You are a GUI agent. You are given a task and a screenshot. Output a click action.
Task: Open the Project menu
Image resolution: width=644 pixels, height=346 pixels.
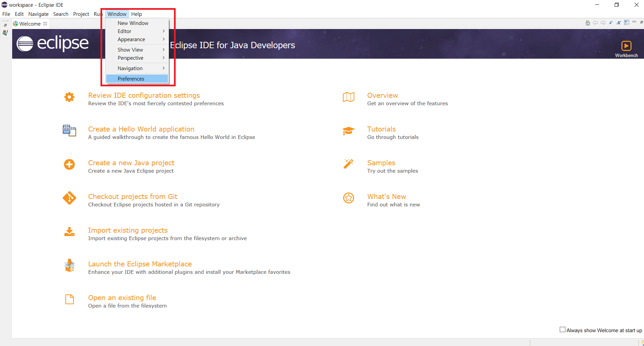[81, 14]
